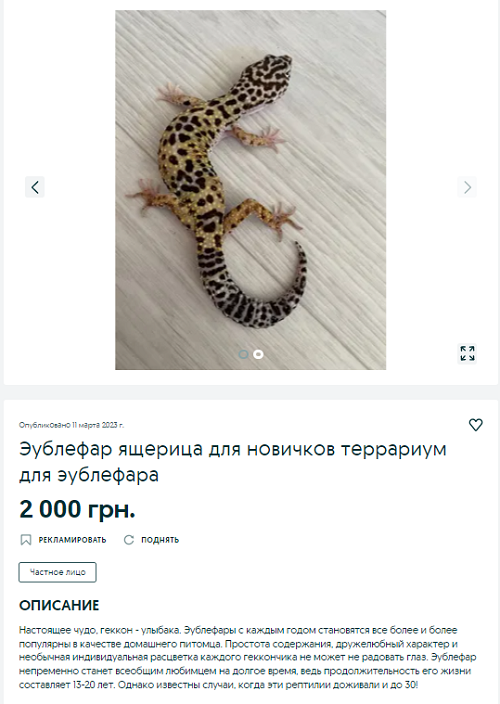The height and width of the screenshot is (704, 500).
Task: Go to the previous photo with the left arrow
Action: [35, 187]
